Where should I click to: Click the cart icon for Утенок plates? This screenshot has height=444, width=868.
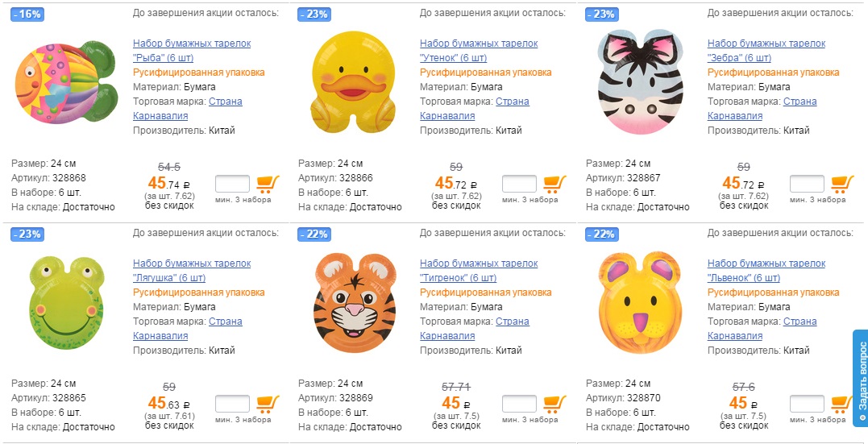click(554, 183)
